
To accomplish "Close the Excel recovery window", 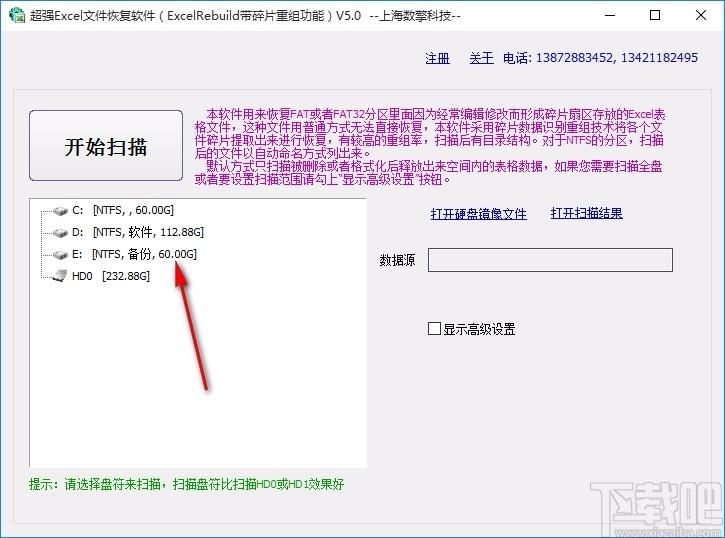I will pos(700,16).
